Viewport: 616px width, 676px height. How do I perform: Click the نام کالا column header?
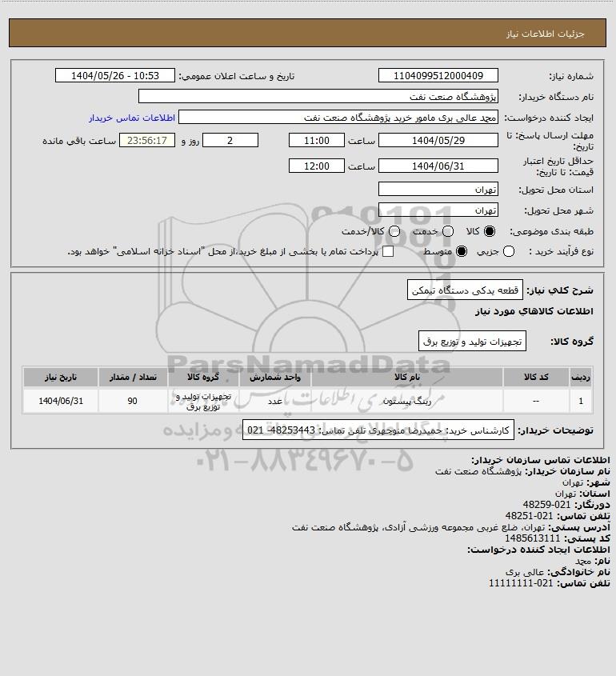tap(407, 378)
